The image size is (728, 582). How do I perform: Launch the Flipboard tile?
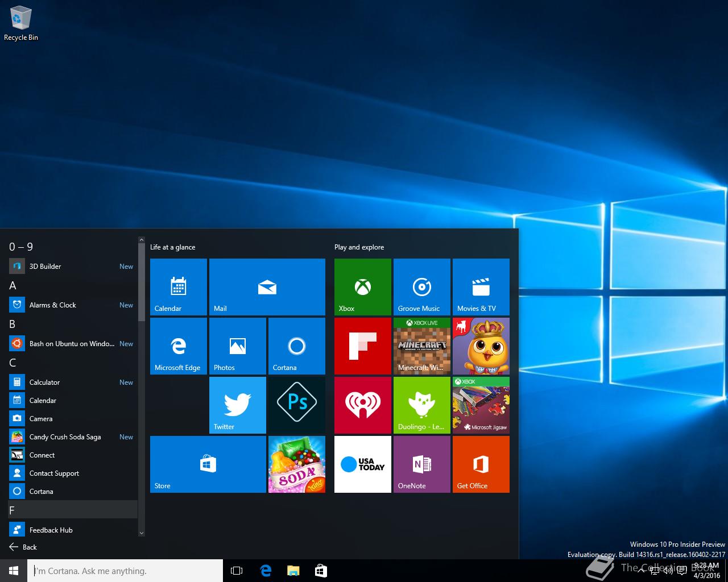pos(363,346)
